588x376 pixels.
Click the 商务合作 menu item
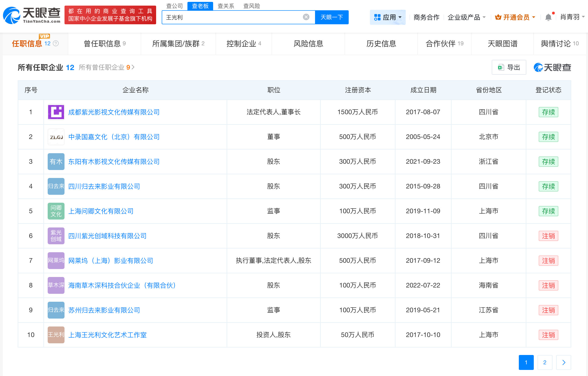tap(426, 17)
